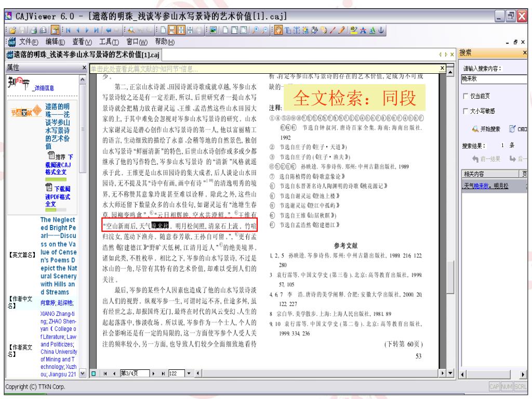
Task: Select the column text select tool
Action: (297, 30)
